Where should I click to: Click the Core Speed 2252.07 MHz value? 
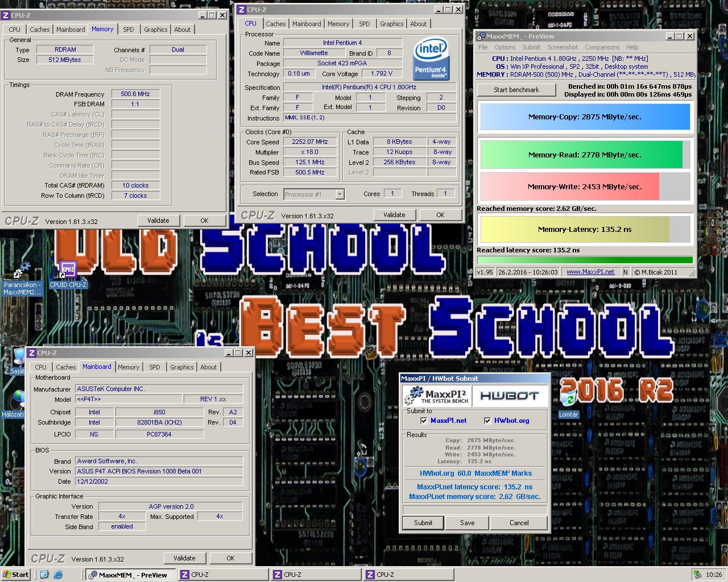pyautogui.click(x=309, y=142)
